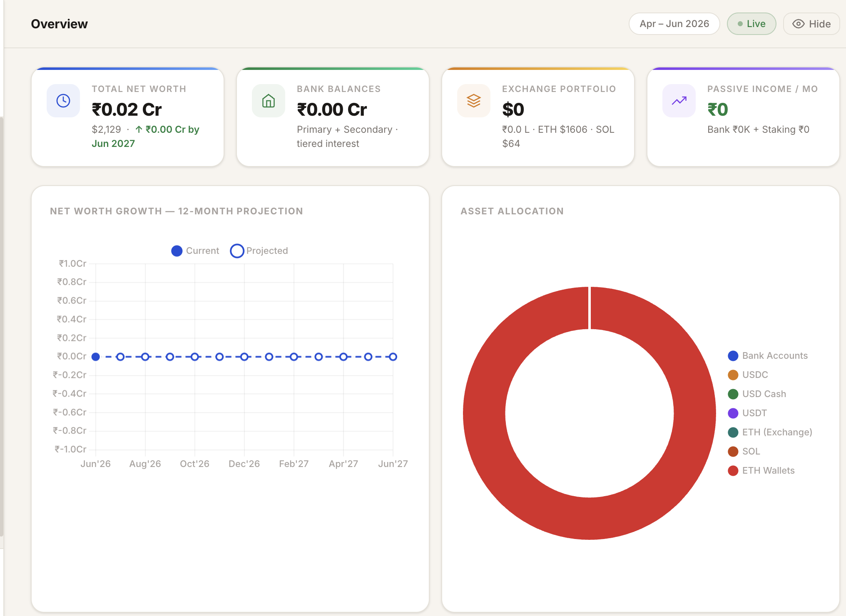Screen dimensions: 846x616
Task: Click the Dec'26 projected data point
Action: tap(244, 357)
